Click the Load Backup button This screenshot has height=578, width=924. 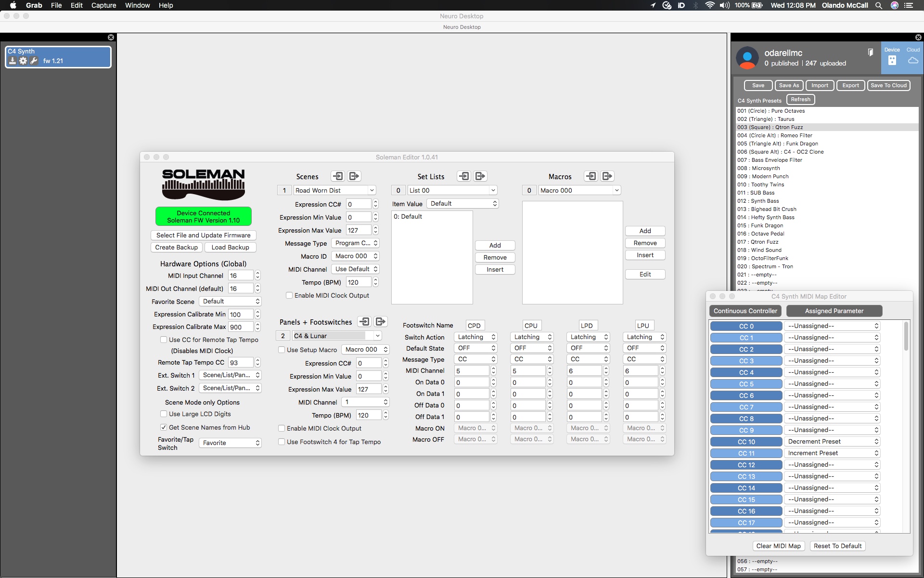[x=231, y=247]
